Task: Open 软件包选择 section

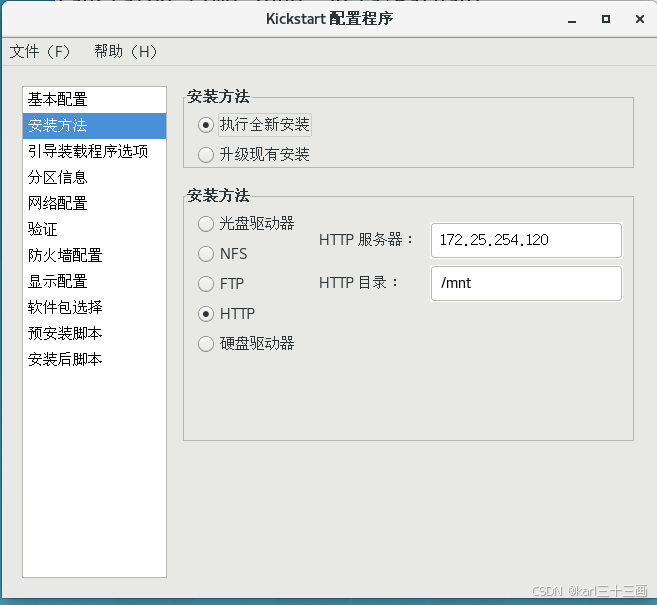Action: click(x=94, y=308)
